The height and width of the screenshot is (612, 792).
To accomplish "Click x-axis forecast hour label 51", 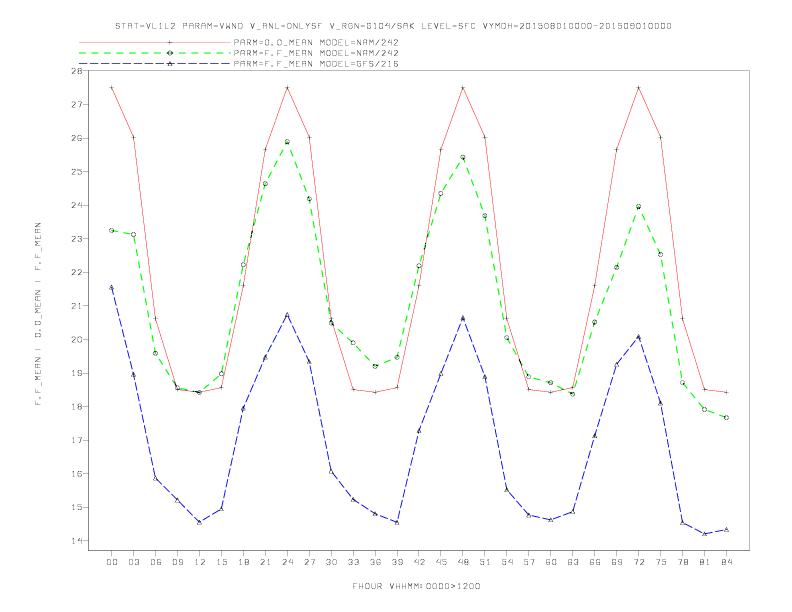I will pyautogui.click(x=485, y=562).
